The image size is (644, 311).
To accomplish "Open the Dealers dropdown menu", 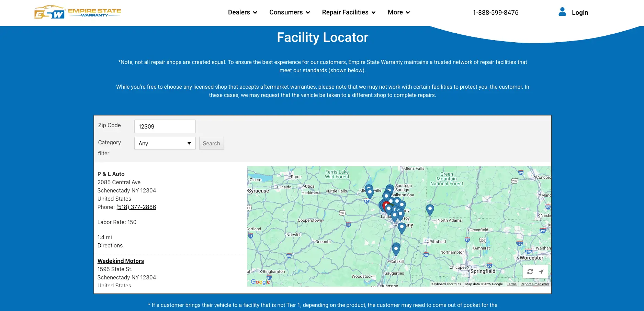I will 242,12.
